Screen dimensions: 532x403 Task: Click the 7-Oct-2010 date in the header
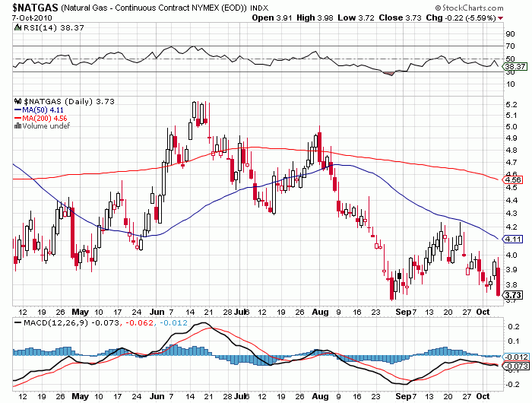29,17
